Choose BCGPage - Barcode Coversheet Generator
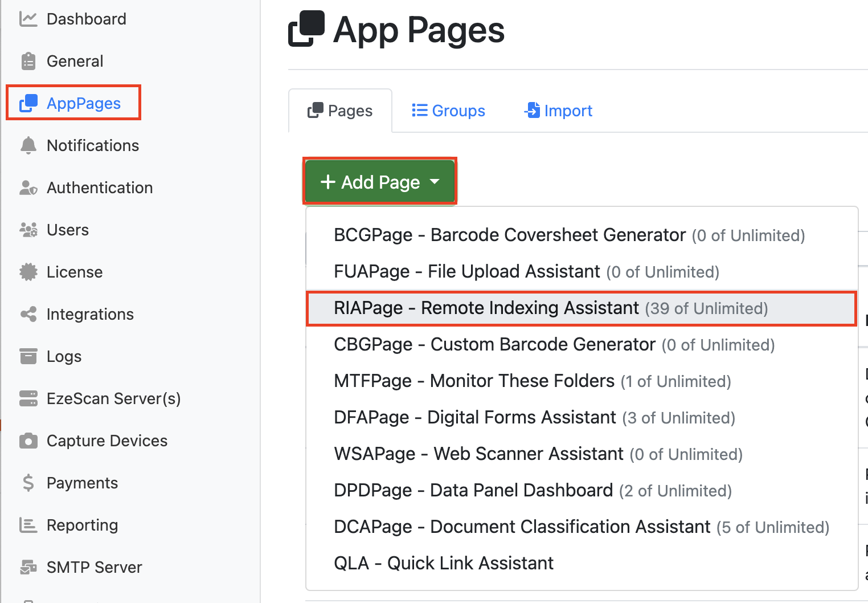Image resolution: width=868 pixels, height=603 pixels. click(x=568, y=235)
